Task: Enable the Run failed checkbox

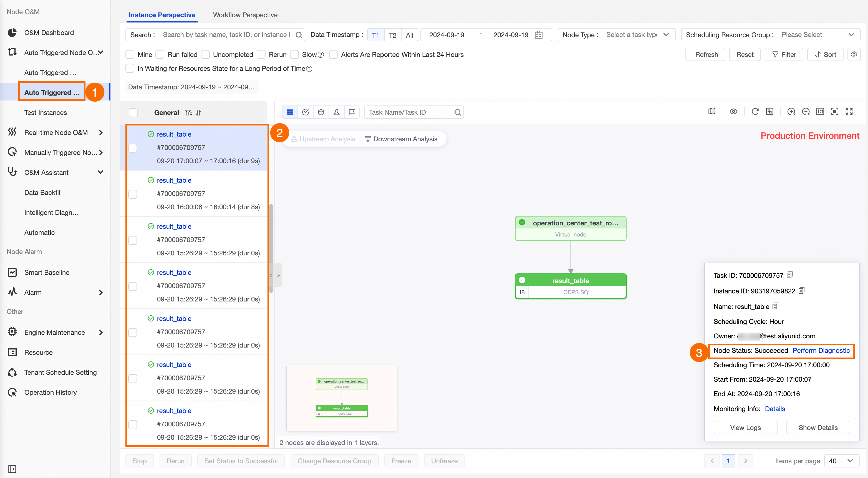Action: 160,55
